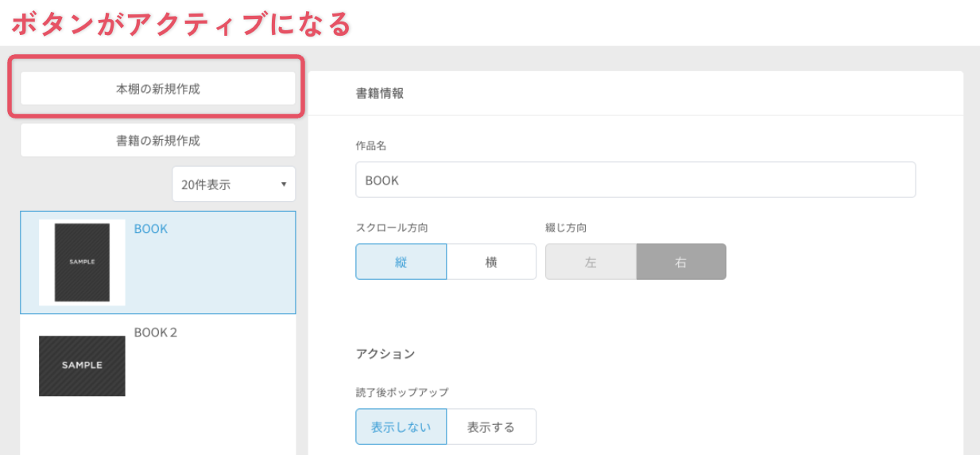Click the 書籍情報 heading
Viewport: 980px width, 455px height.
380,93
